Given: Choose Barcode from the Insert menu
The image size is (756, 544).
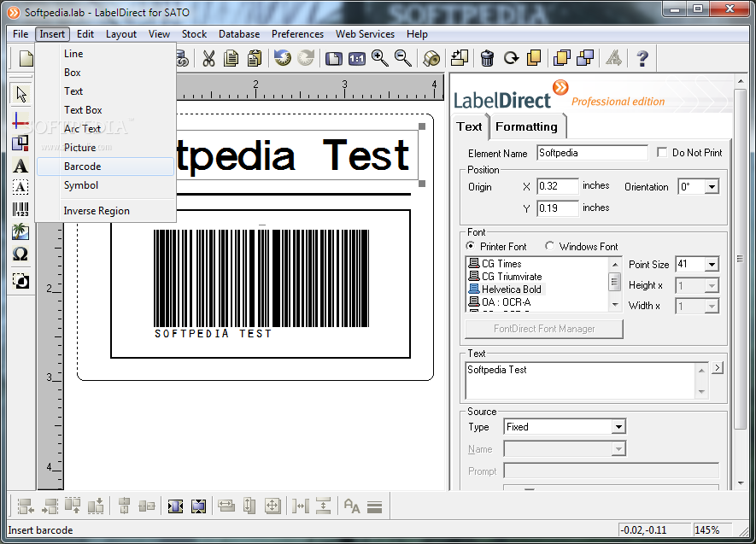Looking at the screenshot, I should (x=105, y=167).
